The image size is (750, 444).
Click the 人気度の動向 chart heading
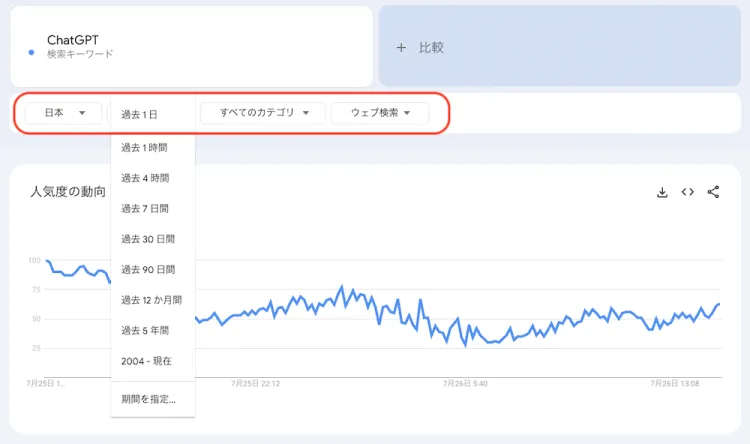point(68,192)
